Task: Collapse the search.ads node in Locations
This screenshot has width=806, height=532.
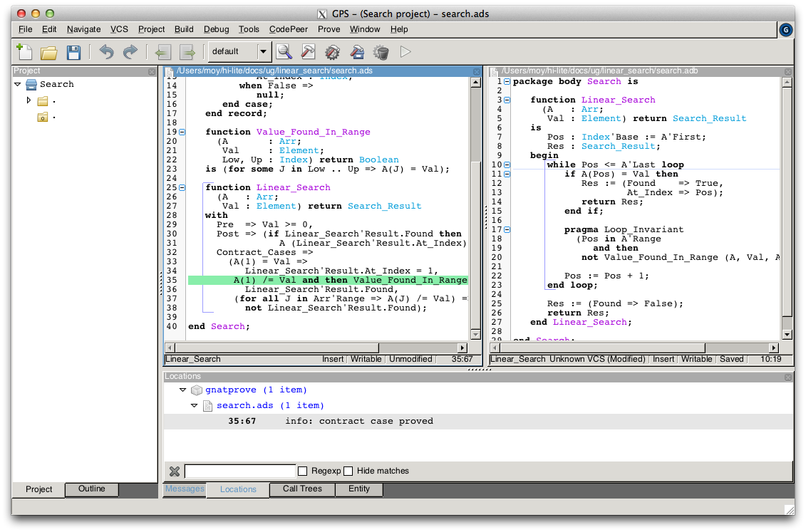Action: pos(194,406)
